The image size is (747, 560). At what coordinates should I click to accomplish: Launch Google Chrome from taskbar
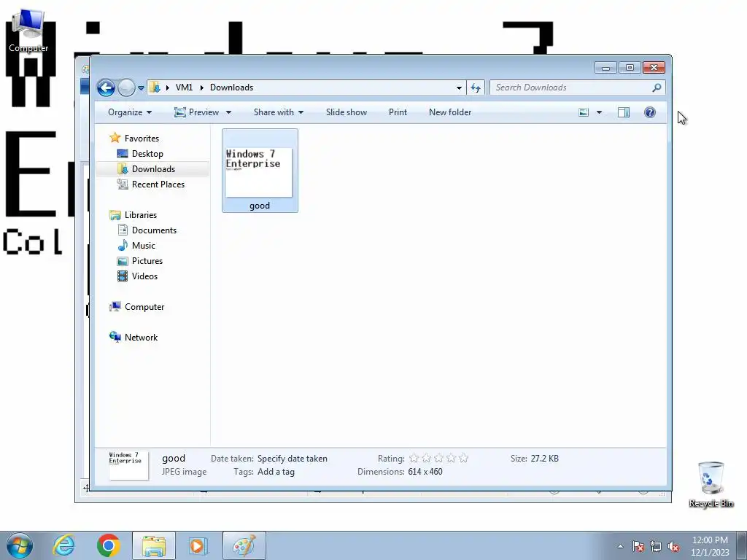point(109,545)
